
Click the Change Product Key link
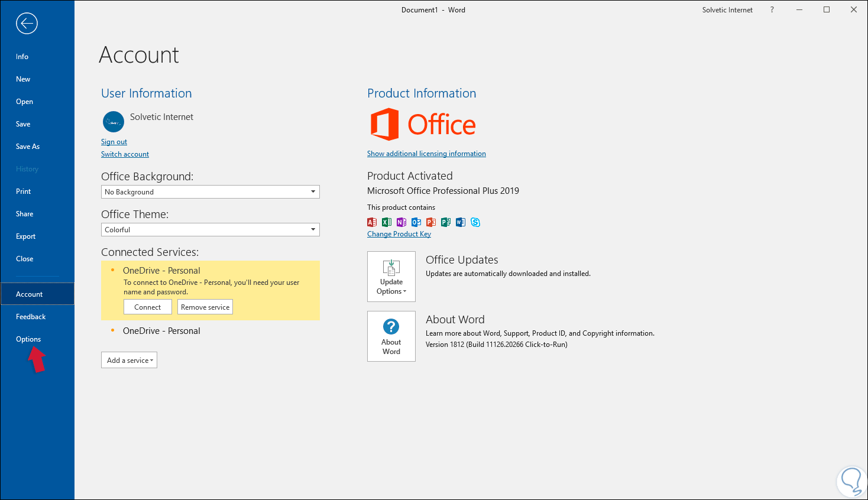coord(399,234)
